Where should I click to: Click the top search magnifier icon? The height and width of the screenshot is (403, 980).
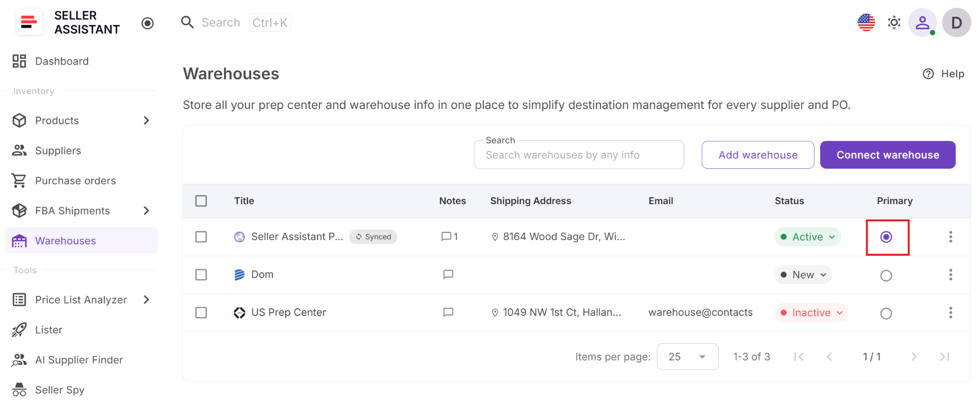click(x=187, y=22)
